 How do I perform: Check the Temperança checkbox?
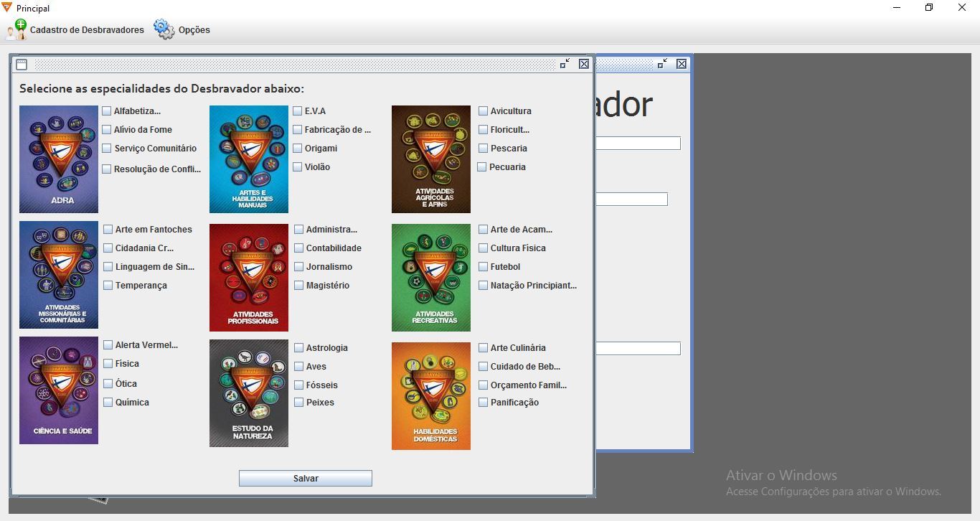click(108, 286)
